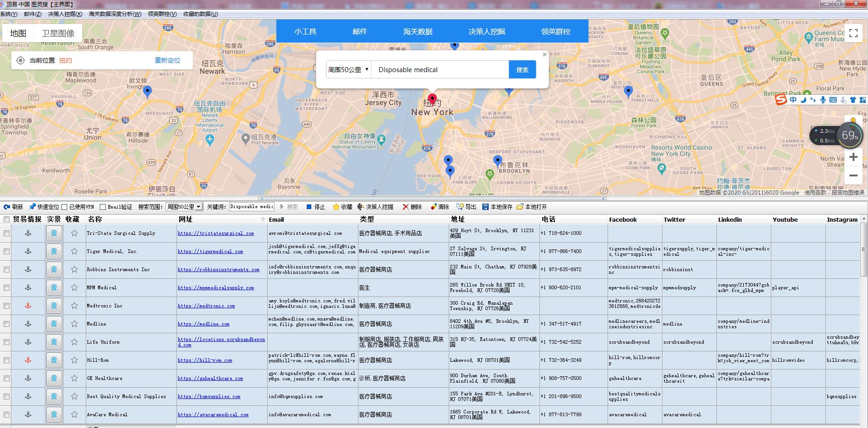This screenshot has height=428, width=868.
Task: Enable the 已使用VPN checkbox
Action: (64, 207)
